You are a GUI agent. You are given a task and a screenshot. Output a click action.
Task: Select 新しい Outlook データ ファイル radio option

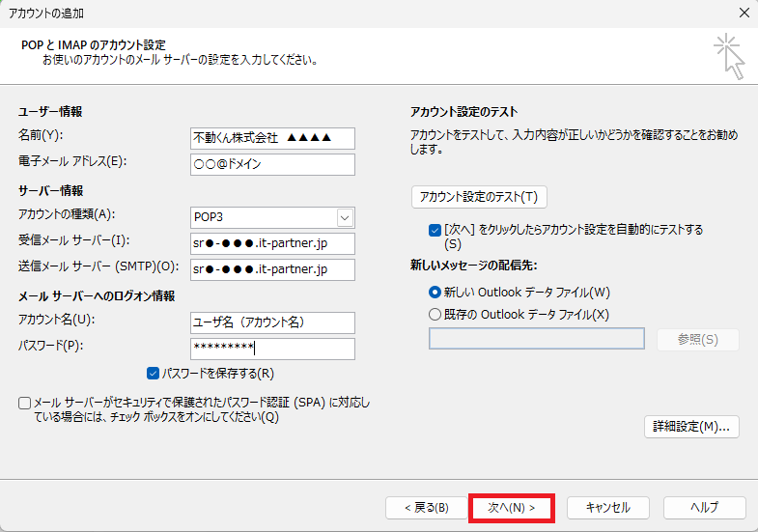pos(435,292)
